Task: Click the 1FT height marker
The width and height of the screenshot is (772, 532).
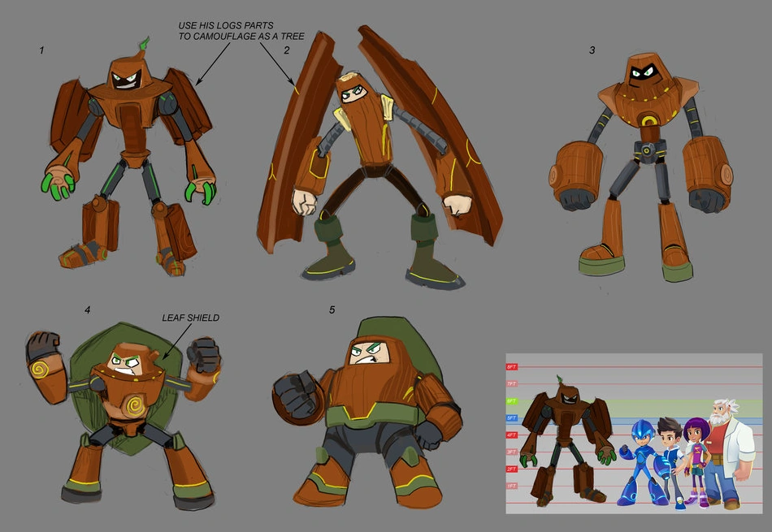Action: point(511,486)
